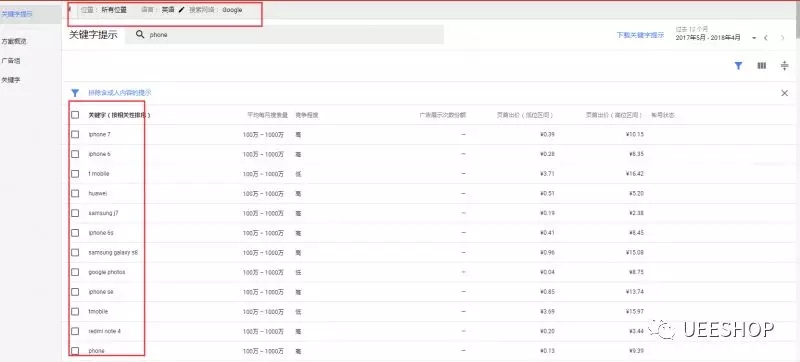This screenshot has width=800, height=362.
Task: Click the funnel icon beside 排除含成人内容的提示
Action: tap(75, 93)
